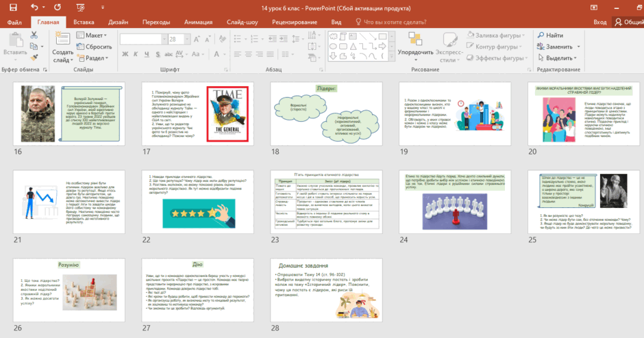Click the Вход sign-in link

tap(599, 22)
